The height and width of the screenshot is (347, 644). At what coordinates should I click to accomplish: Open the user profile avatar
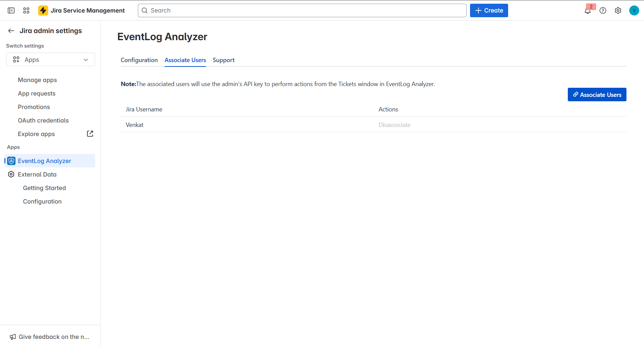(x=634, y=10)
